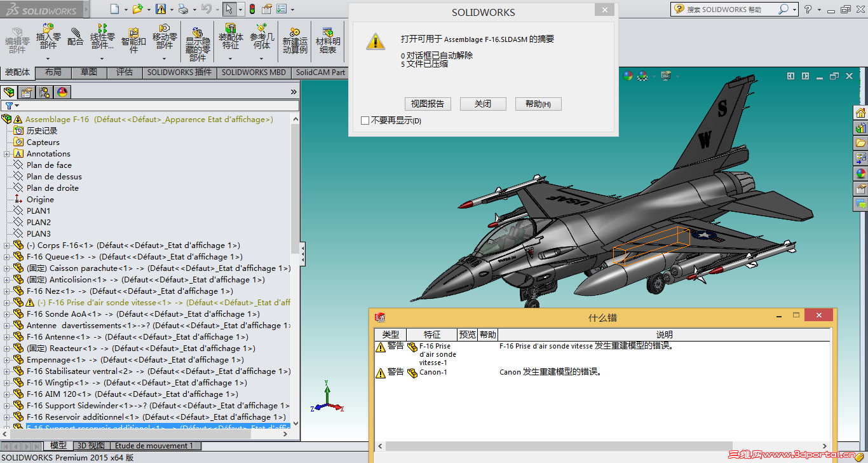The width and height of the screenshot is (868, 463).
Task: Switch to the SOLIDWORKS 插件 tab
Action: coord(180,73)
